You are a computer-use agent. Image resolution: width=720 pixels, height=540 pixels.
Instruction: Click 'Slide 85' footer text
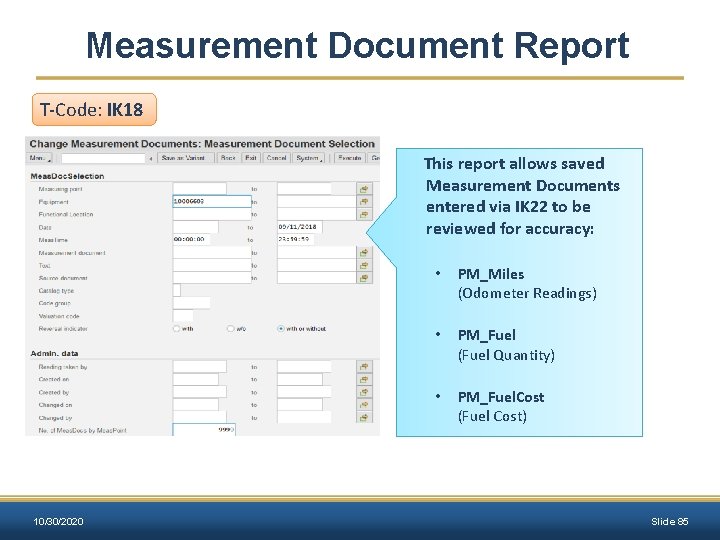tap(669, 521)
